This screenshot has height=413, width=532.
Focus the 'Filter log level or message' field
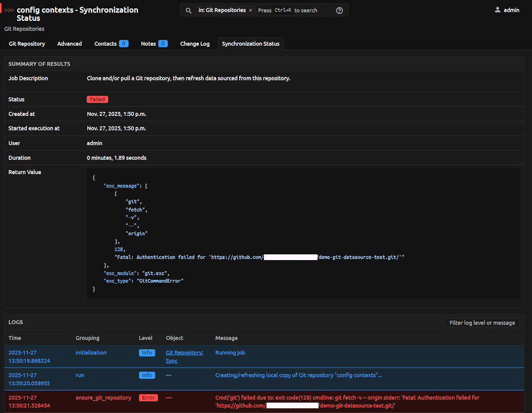pyautogui.click(x=482, y=322)
